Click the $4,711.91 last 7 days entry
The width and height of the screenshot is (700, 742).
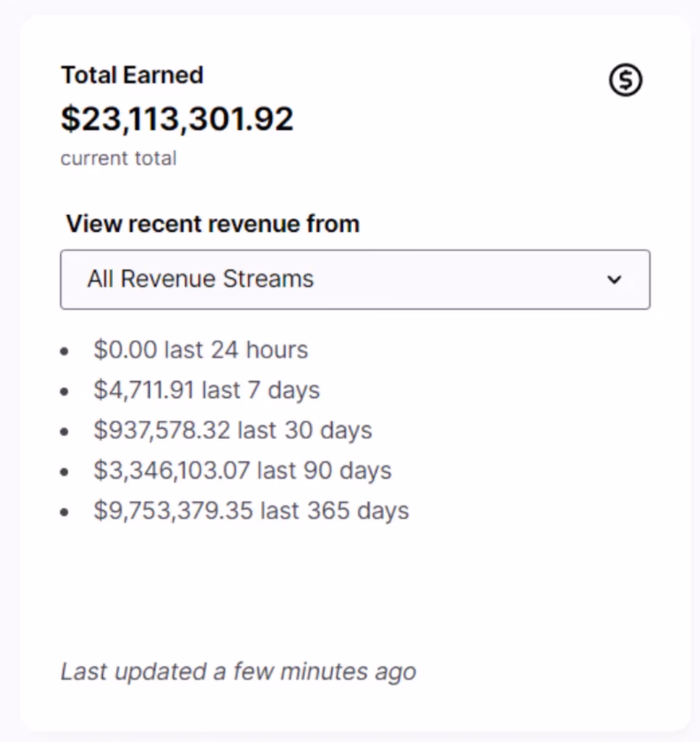tap(206, 390)
